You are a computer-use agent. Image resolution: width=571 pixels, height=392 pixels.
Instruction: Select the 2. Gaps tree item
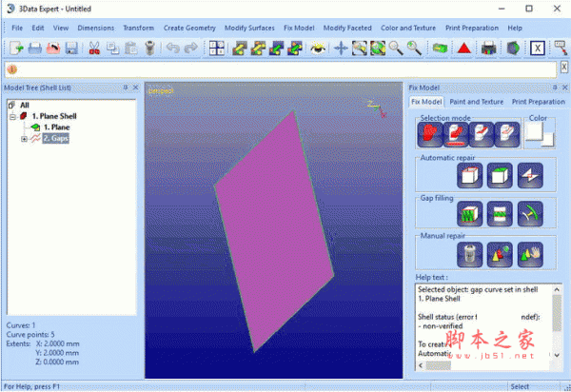point(56,138)
